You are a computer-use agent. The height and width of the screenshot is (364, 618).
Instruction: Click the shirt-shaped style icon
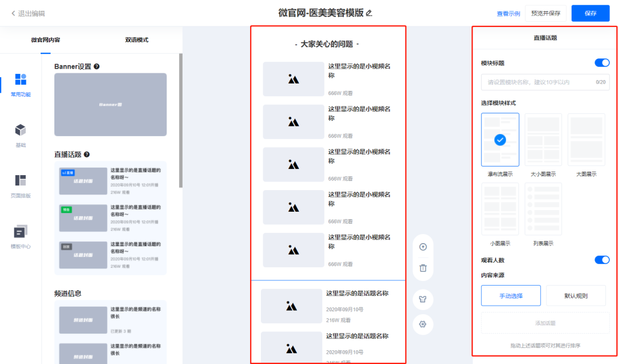423,299
